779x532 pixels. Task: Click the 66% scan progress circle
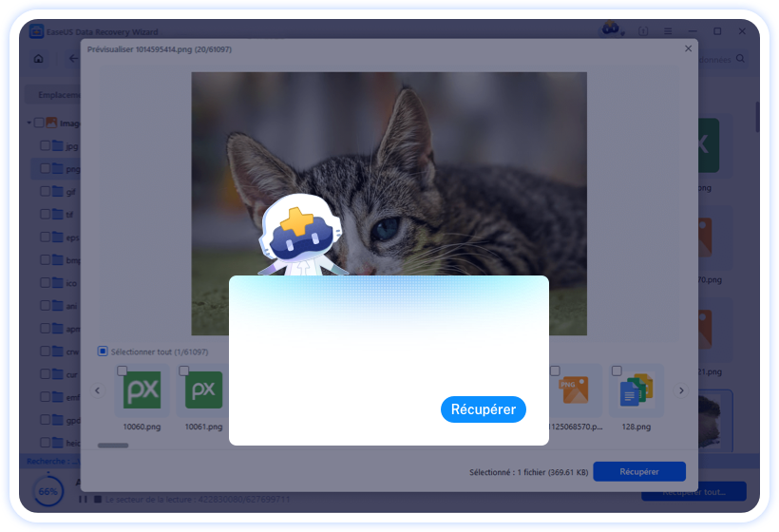[x=48, y=491]
